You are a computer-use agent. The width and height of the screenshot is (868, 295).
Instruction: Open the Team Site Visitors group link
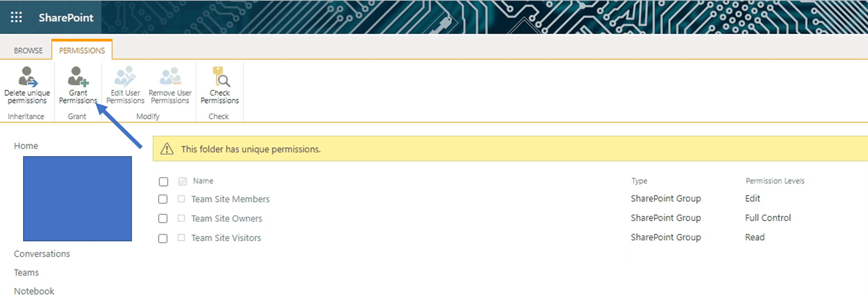coord(226,238)
